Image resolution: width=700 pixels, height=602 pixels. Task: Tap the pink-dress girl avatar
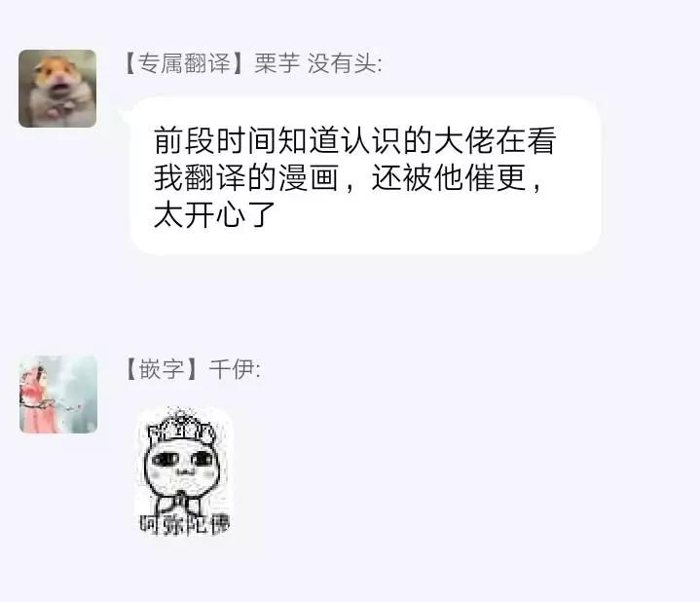tap(58, 395)
